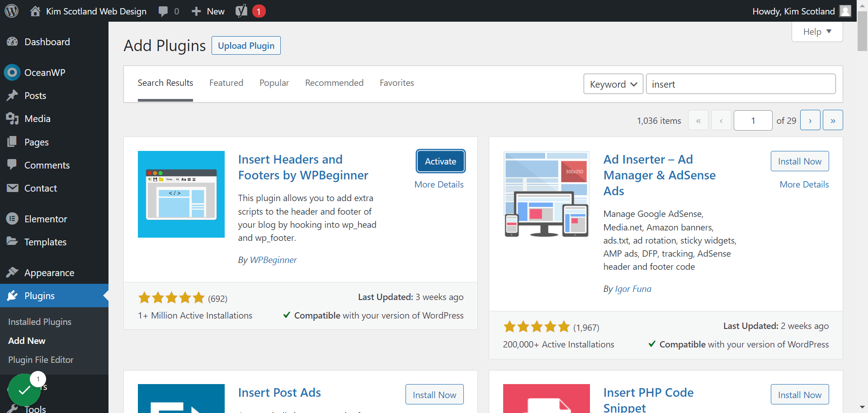Open the user avatar next to Howdy

pos(845,11)
